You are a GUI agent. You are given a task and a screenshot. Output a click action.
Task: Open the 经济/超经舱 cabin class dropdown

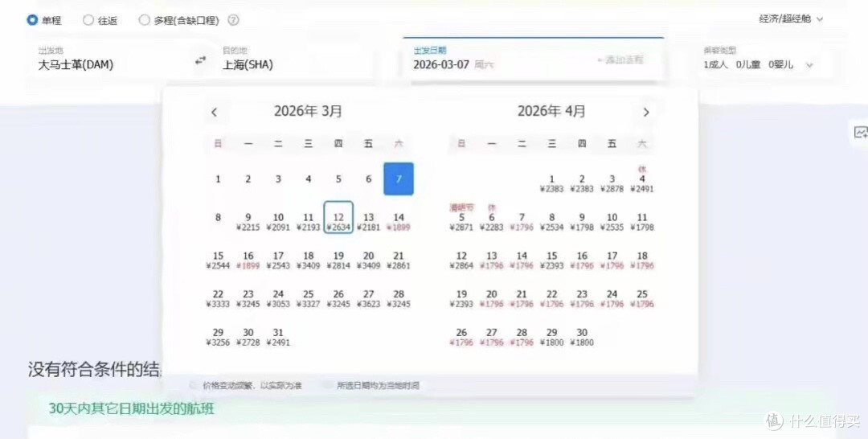coord(791,18)
